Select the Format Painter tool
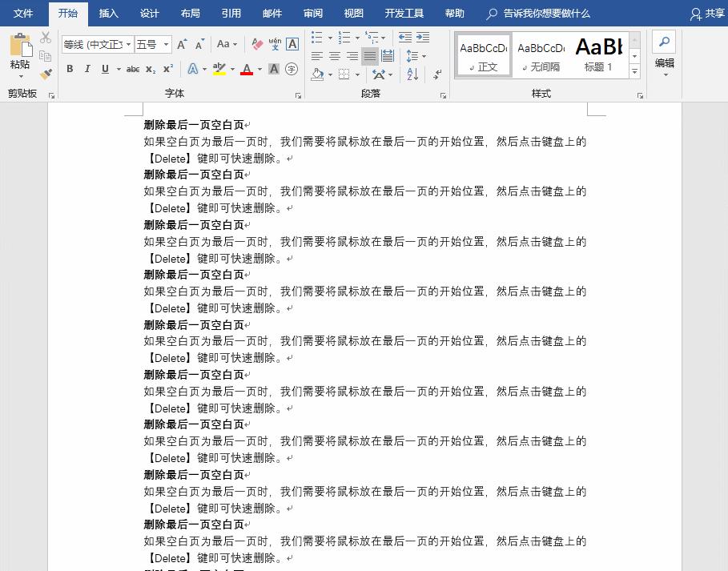Viewport: 728px width, 571px height. pos(46,72)
